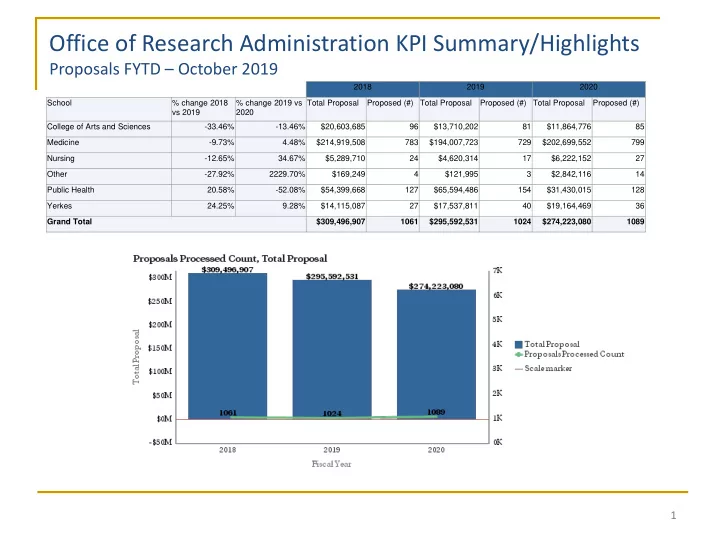Click the 'Grand Total' row label
The height and width of the screenshot is (540, 720).
(176, 222)
